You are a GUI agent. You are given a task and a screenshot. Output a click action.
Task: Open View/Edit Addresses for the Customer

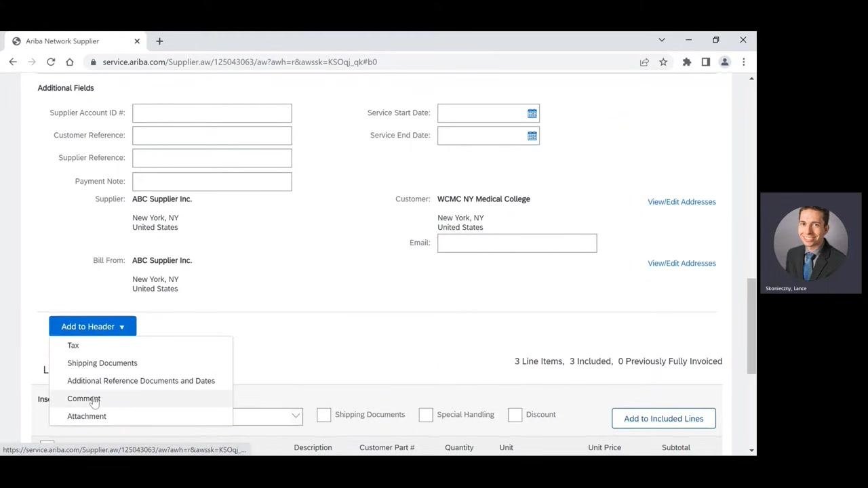682,202
